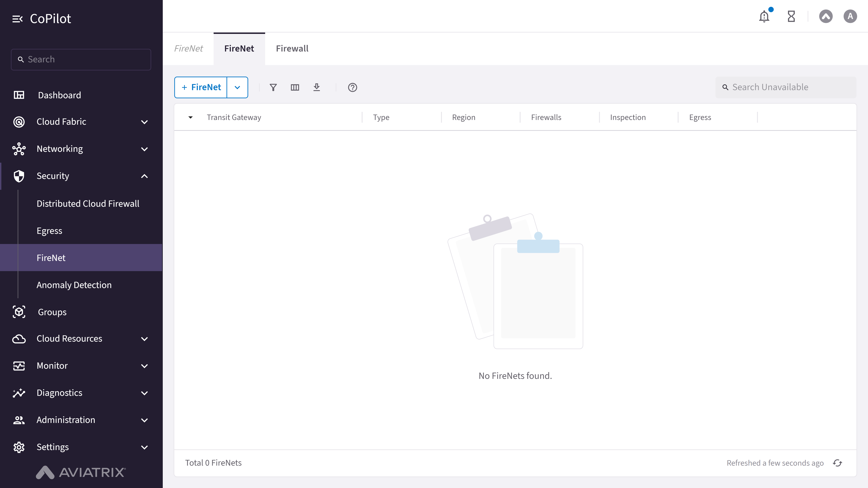Click the Diagnostics sparkline icon

19,393
